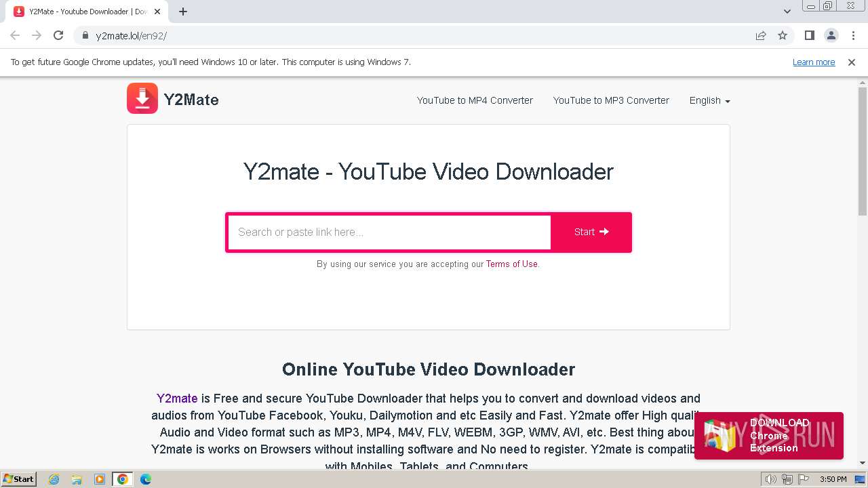This screenshot has width=868, height=488.
Task: Click the Show desktop button
Action: [860, 479]
